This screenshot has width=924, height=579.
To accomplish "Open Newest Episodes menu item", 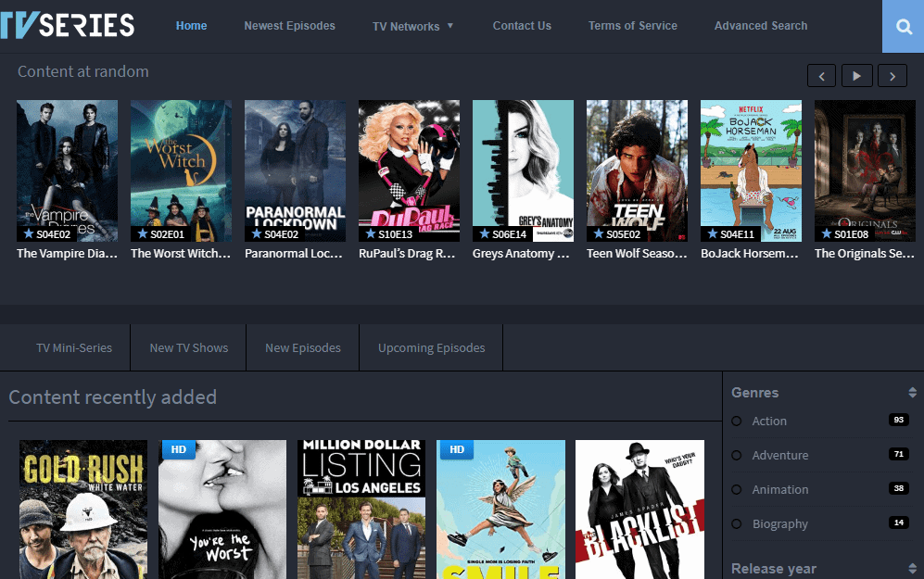I will click(289, 26).
